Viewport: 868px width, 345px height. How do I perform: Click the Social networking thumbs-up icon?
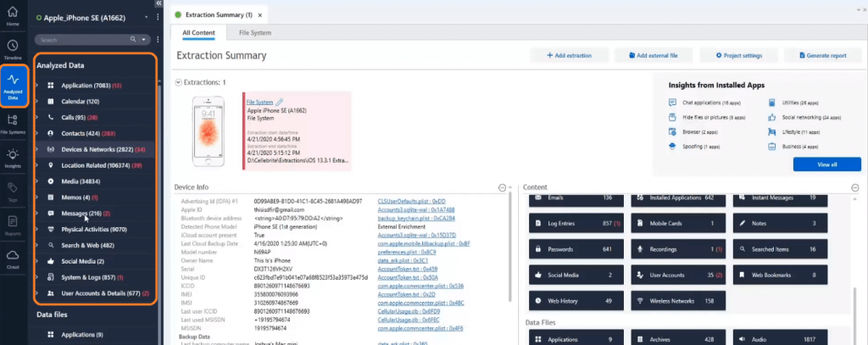point(771,117)
